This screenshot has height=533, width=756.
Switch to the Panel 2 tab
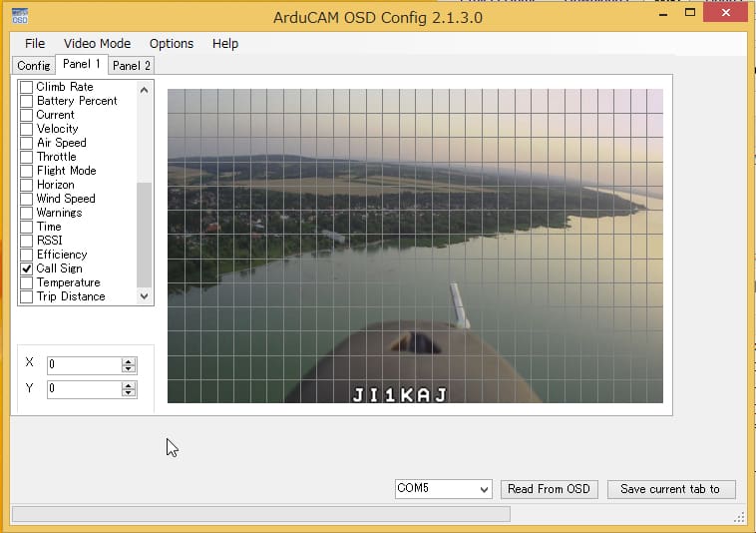tap(131, 66)
